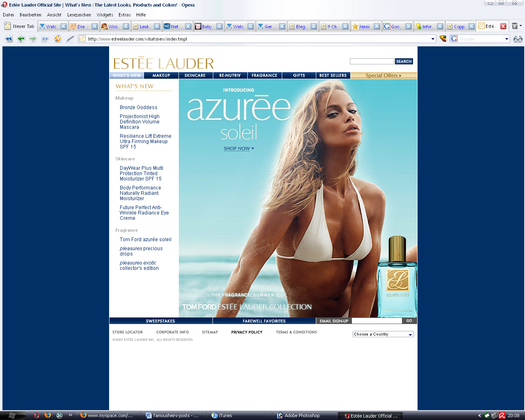Screen dimensions: 525x420
Task: Open the FRAGRANCE navigation tab
Action: [x=265, y=75]
